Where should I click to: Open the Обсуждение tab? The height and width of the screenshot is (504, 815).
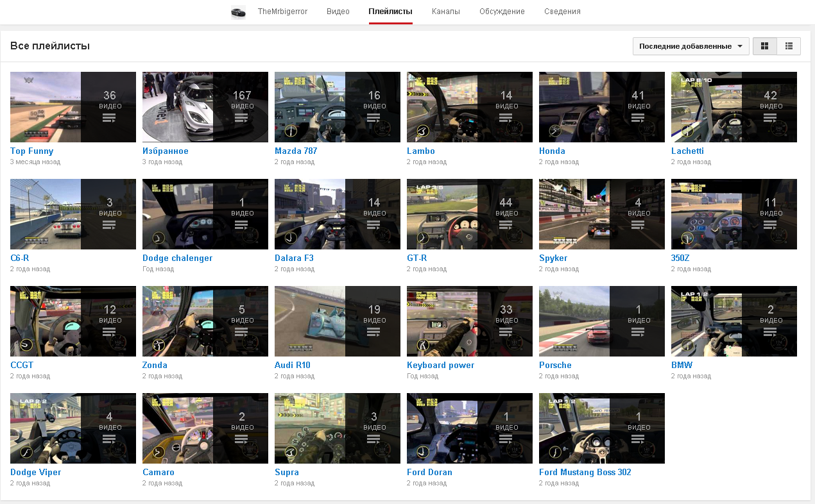tap(502, 12)
